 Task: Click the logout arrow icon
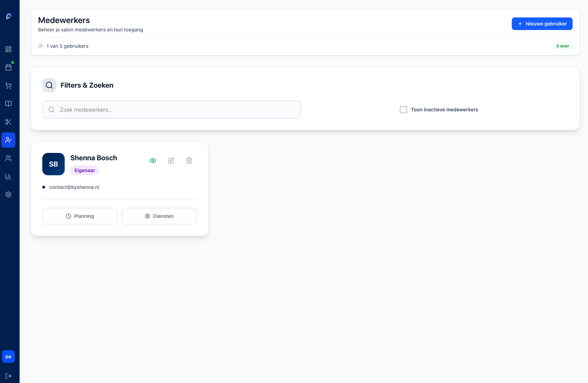[8, 376]
